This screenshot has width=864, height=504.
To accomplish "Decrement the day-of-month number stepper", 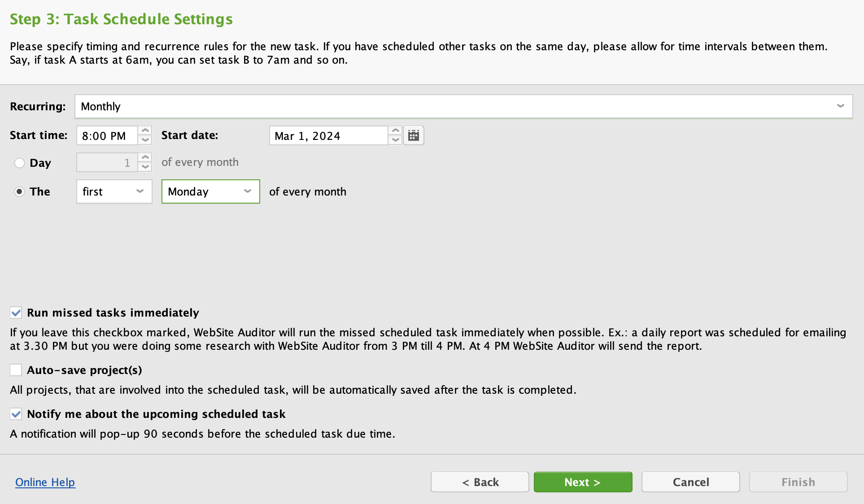I will pyautogui.click(x=145, y=167).
